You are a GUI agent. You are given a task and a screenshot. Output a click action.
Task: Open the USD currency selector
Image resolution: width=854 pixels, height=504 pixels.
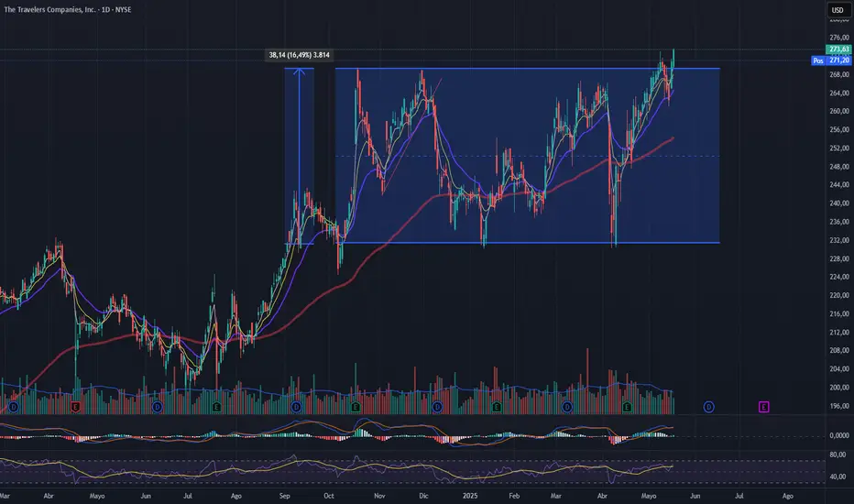838,10
